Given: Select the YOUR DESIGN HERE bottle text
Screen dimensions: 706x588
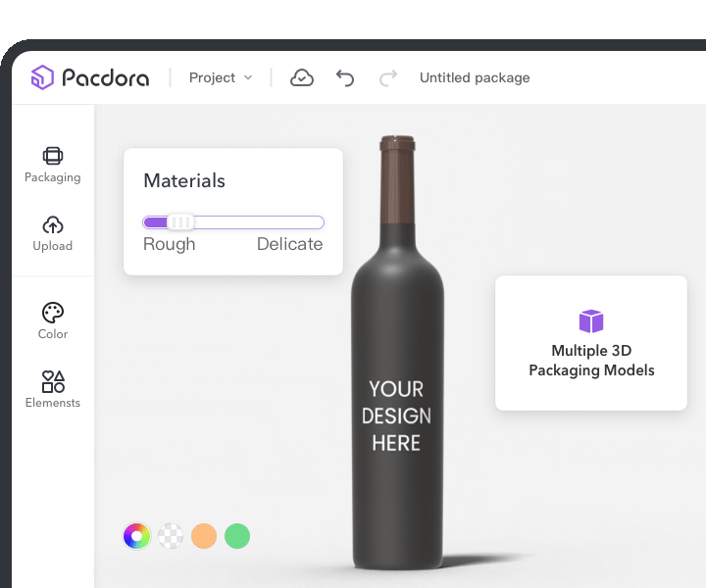Looking at the screenshot, I should coord(396,416).
